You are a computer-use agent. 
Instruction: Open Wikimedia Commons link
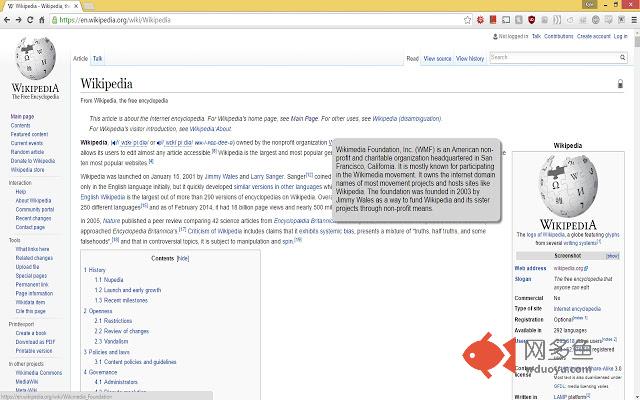[38, 373]
